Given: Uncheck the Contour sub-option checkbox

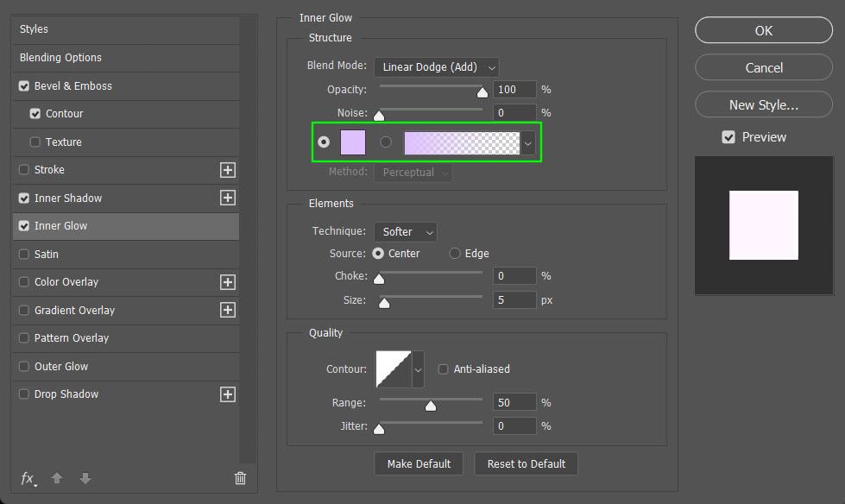Looking at the screenshot, I should tap(35, 114).
